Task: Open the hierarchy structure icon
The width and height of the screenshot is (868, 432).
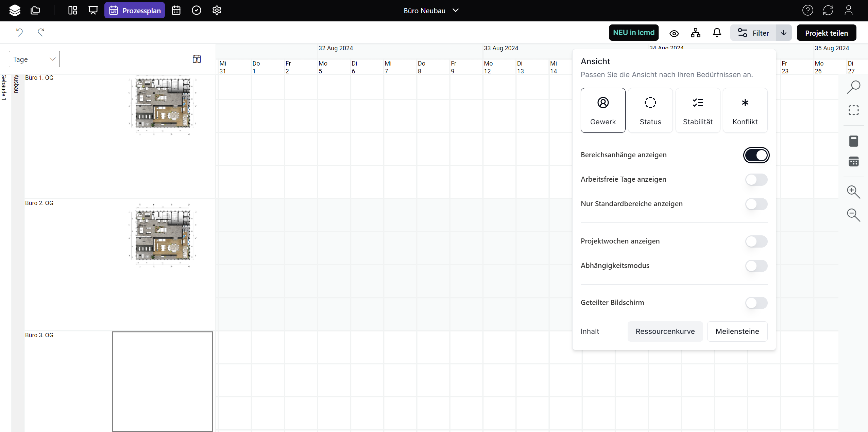Action: [x=695, y=33]
